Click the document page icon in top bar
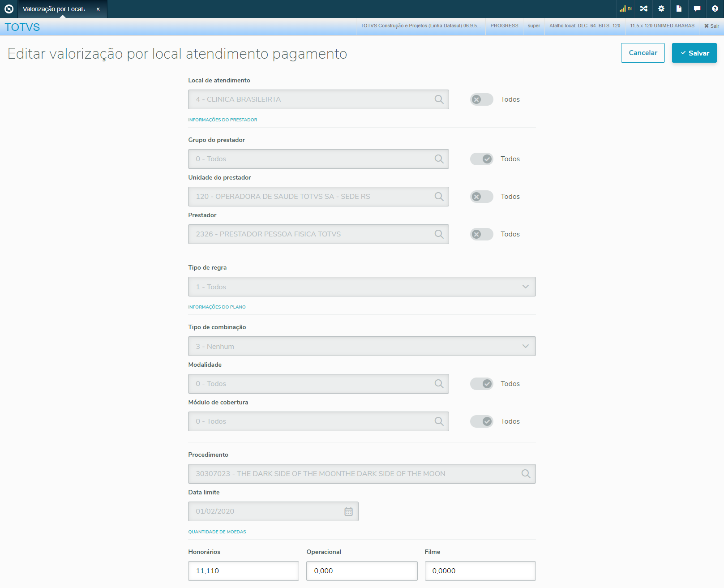The height and width of the screenshot is (588, 724). pyautogui.click(x=679, y=9)
